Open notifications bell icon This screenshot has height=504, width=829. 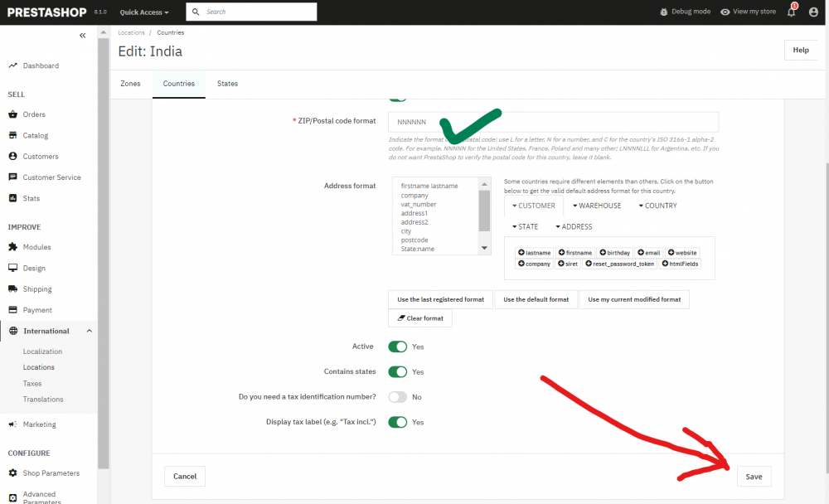point(791,12)
